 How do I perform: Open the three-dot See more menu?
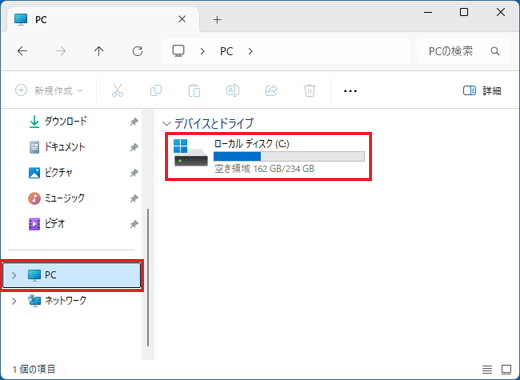click(350, 91)
